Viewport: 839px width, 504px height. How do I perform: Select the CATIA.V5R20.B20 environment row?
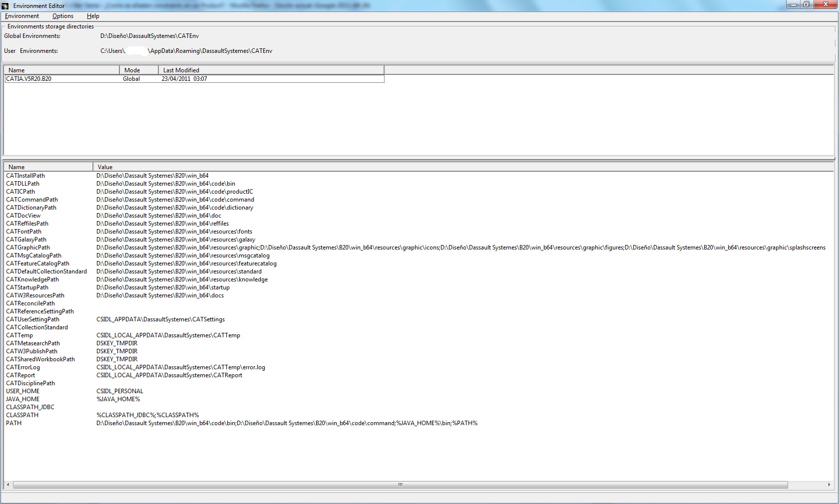point(194,79)
